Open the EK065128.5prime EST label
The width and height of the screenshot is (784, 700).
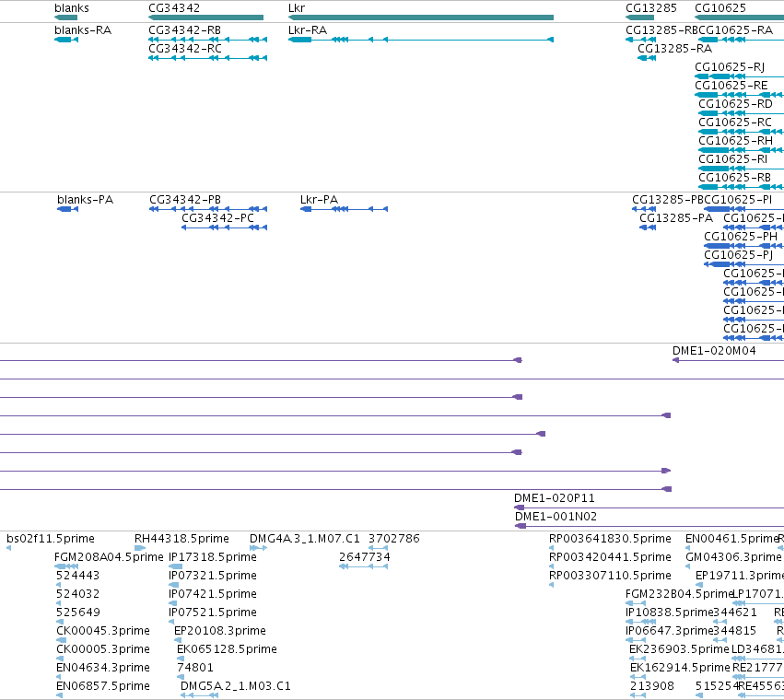pos(227,650)
